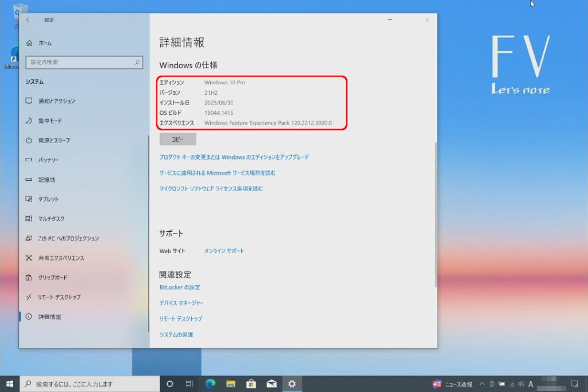The height and width of the screenshot is (392, 588).
Task: Go back with the Settings back arrow
Action: coord(28,20)
